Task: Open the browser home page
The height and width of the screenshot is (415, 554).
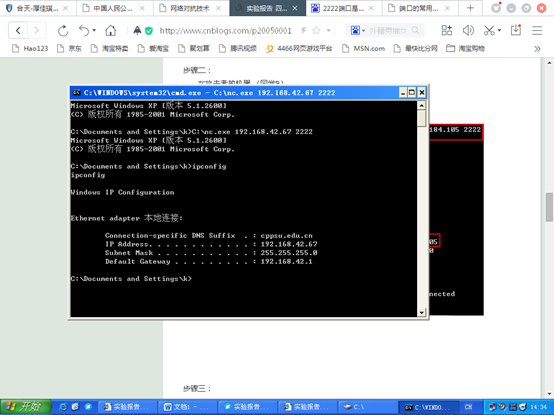Action: click(x=111, y=31)
